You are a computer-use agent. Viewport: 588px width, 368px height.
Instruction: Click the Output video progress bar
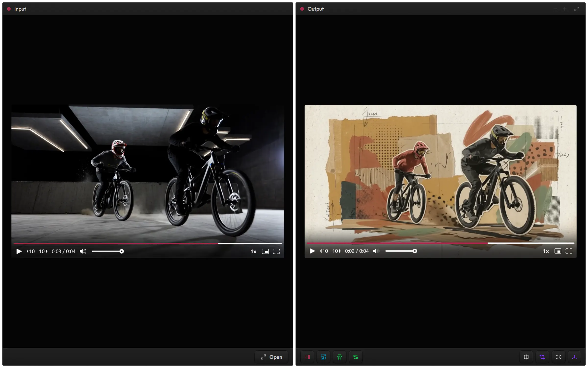click(x=441, y=243)
